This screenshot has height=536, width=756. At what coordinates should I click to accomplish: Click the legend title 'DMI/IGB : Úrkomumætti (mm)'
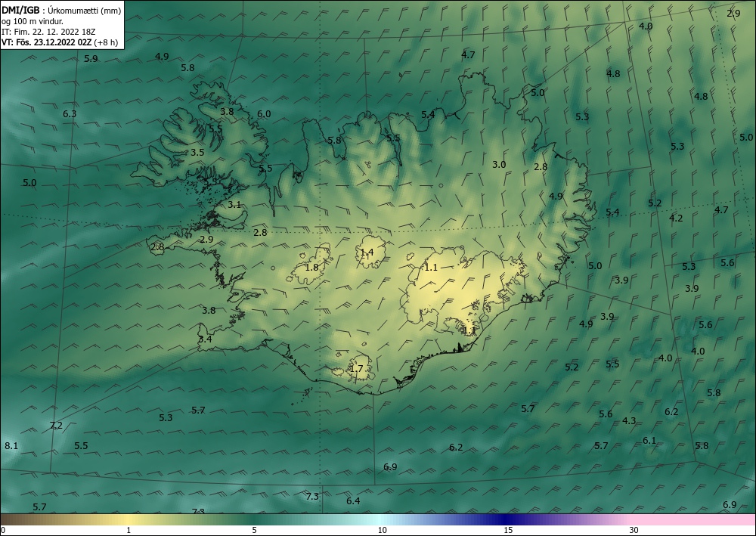(61, 11)
